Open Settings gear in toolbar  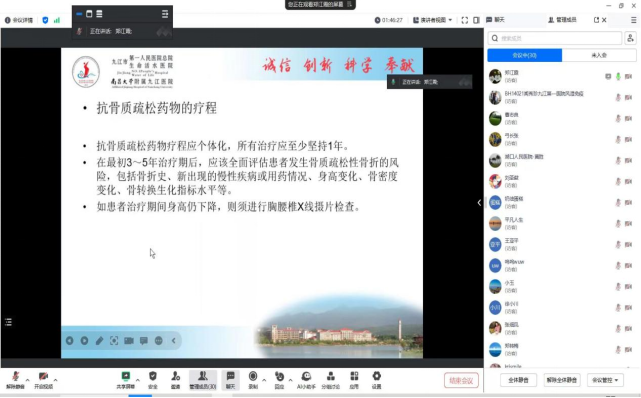click(x=377, y=380)
